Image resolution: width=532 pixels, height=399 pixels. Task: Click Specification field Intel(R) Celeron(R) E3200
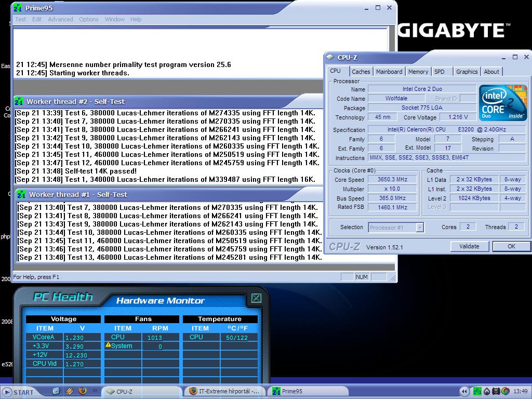click(x=446, y=129)
